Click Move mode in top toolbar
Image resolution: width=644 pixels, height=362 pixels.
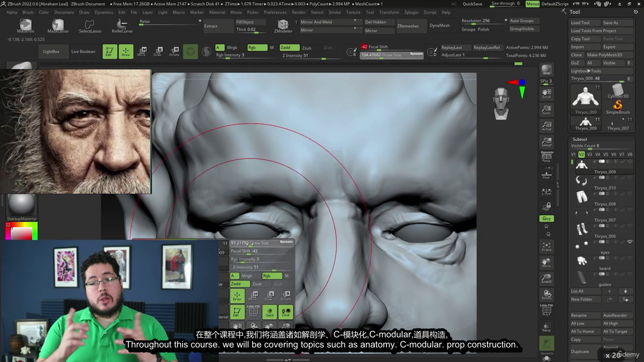click(x=142, y=51)
